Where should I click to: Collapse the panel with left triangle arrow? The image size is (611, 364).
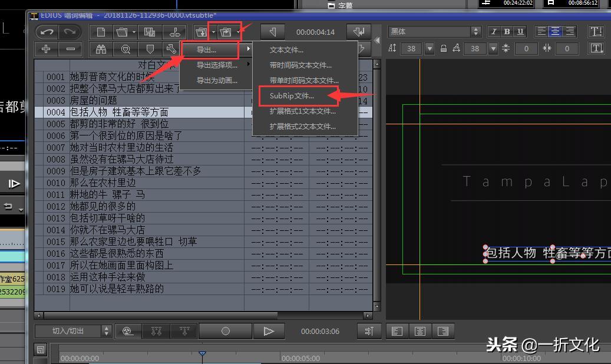point(377,40)
